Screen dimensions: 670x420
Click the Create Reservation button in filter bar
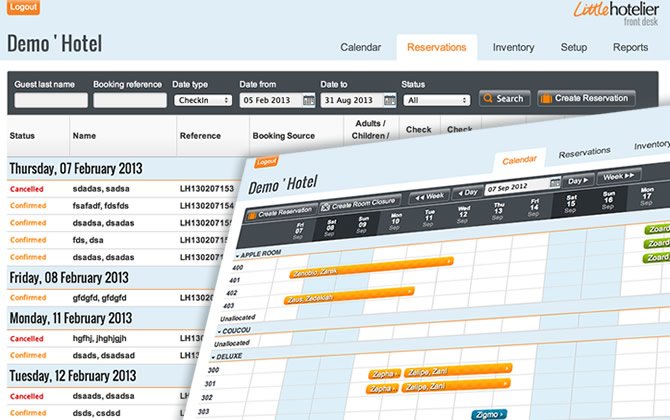coord(586,98)
